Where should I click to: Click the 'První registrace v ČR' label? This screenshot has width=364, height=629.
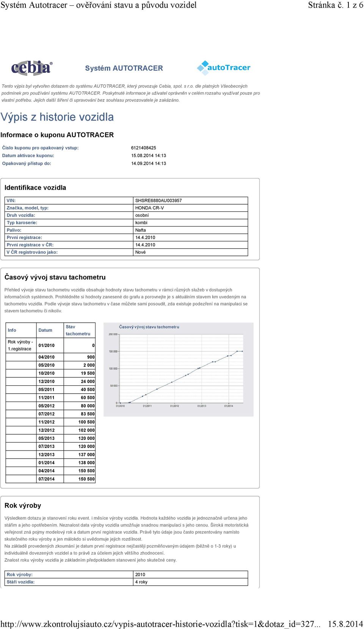point(30,245)
